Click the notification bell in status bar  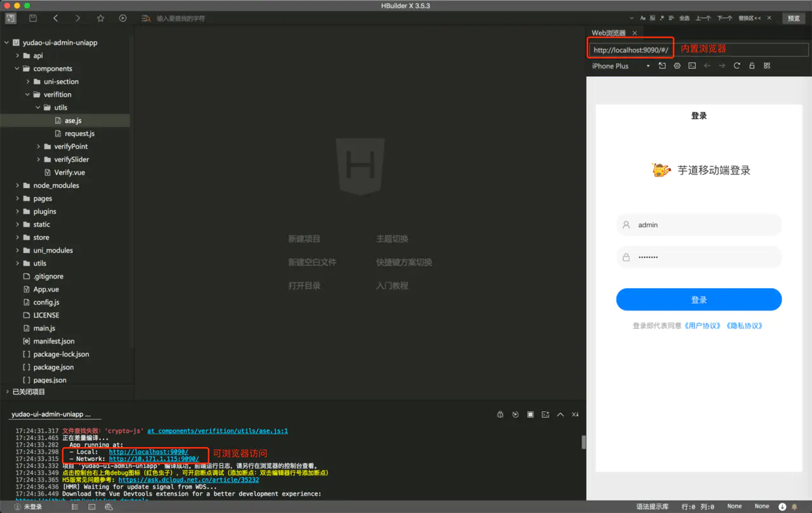point(794,507)
